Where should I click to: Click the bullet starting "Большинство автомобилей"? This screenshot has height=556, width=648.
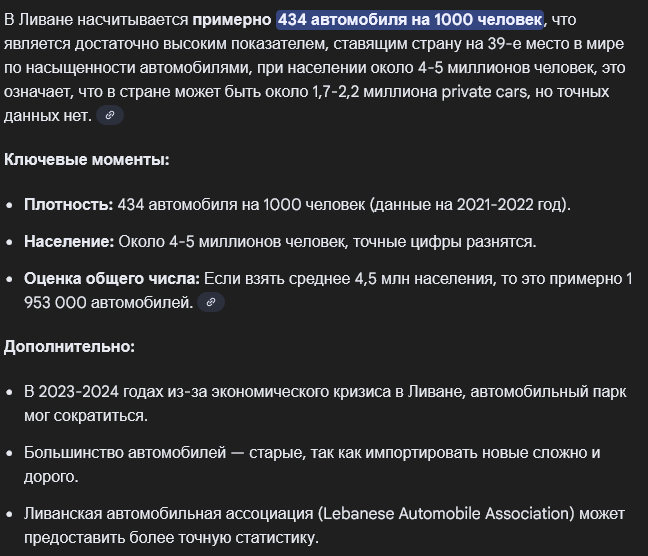click(x=312, y=465)
